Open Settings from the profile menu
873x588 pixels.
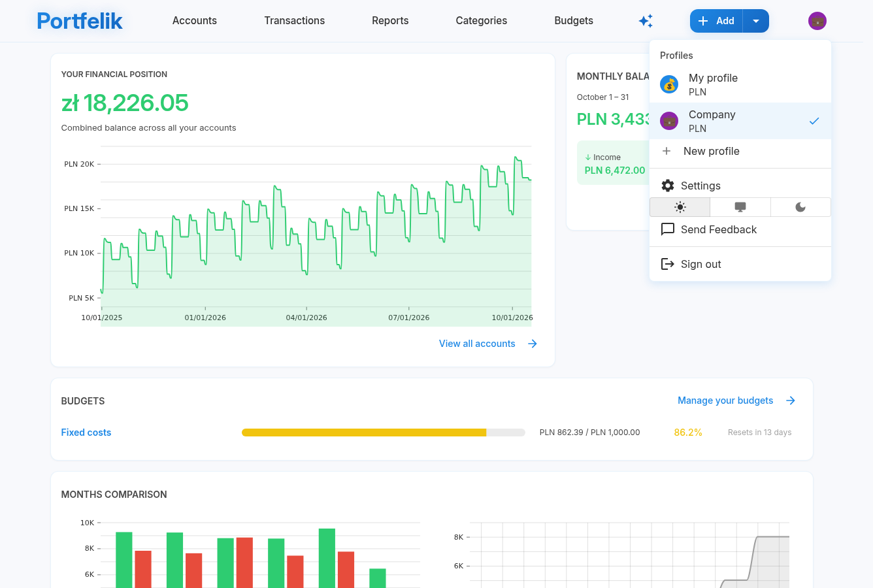(x=740, y=186)
